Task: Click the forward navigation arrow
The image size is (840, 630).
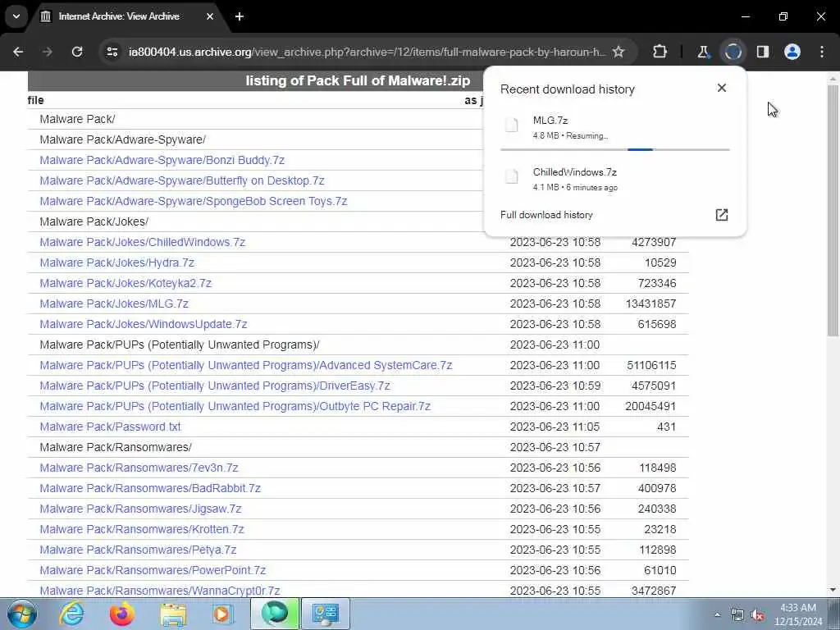Action: point(47,52)
